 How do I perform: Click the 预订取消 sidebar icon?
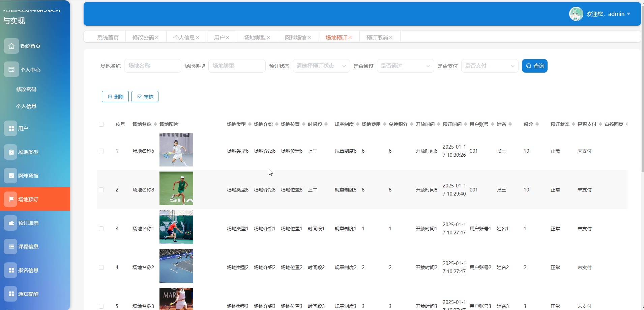point(11,223)
